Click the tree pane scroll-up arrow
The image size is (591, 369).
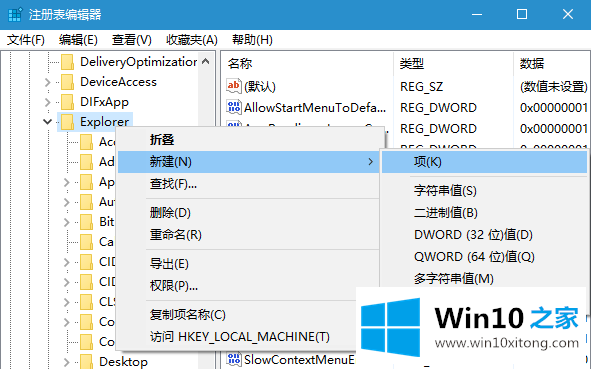tap(206, 61)
